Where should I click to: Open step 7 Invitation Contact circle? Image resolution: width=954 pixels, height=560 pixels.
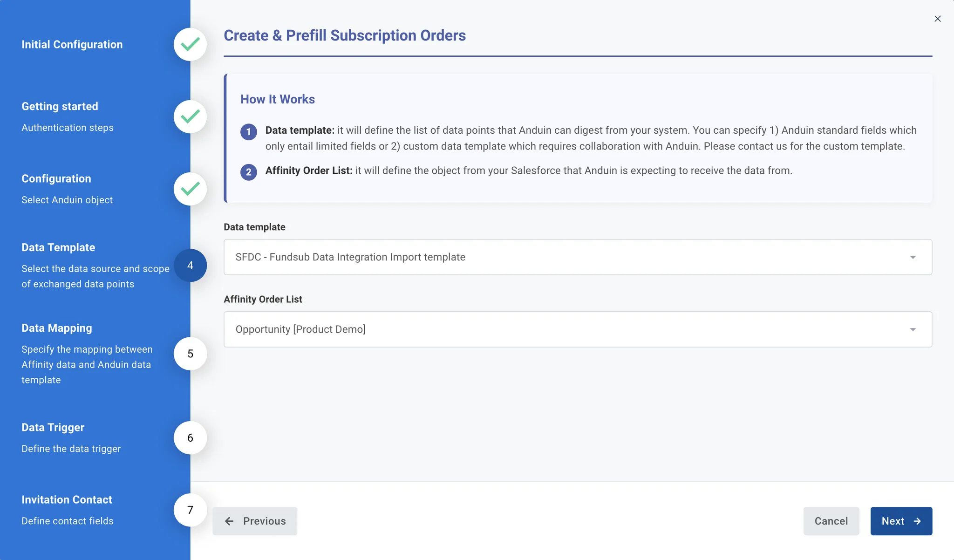190,510
